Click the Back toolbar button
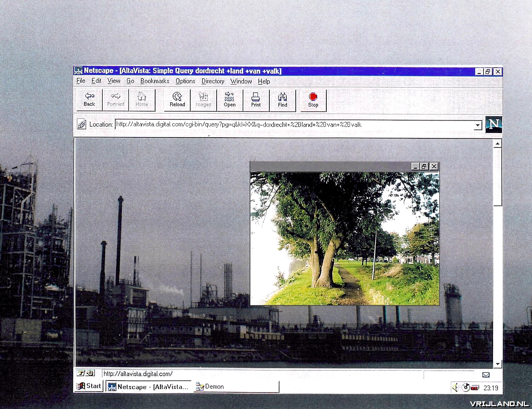532x409 pixels. pyautogui.click(x=89, y=100)
